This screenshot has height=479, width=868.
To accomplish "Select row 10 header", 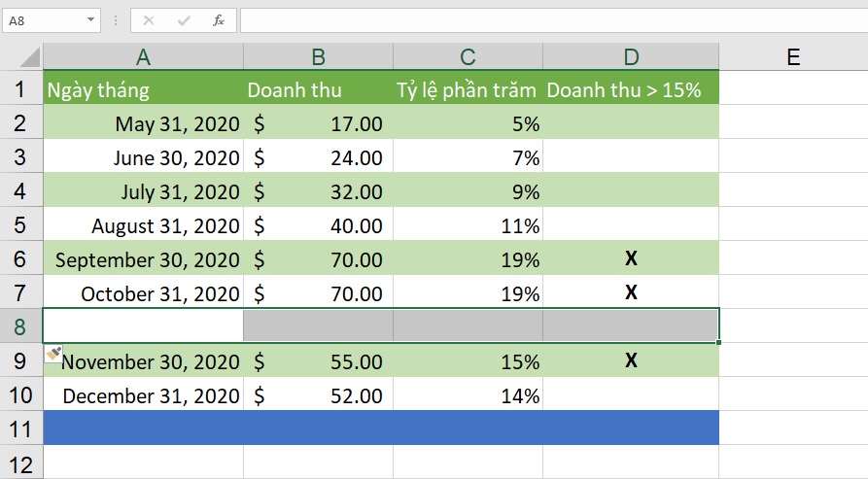I will pyautogui.click(x=21, y=394).
